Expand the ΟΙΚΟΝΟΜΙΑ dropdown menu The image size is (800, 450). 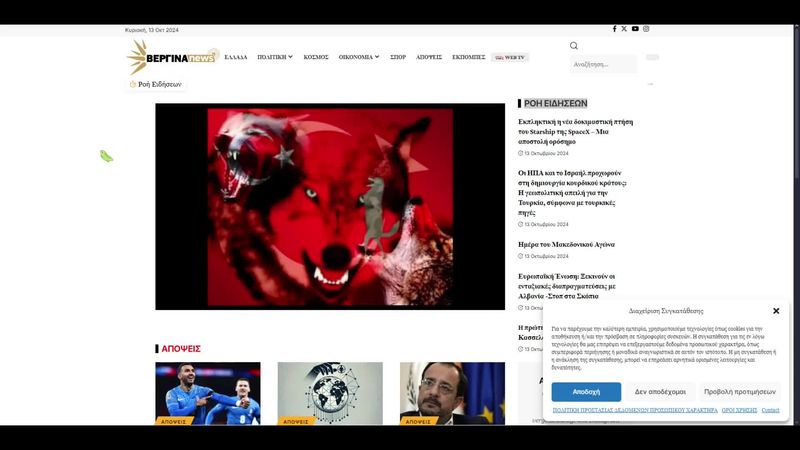pyautogui.click(x=358, y=57)
